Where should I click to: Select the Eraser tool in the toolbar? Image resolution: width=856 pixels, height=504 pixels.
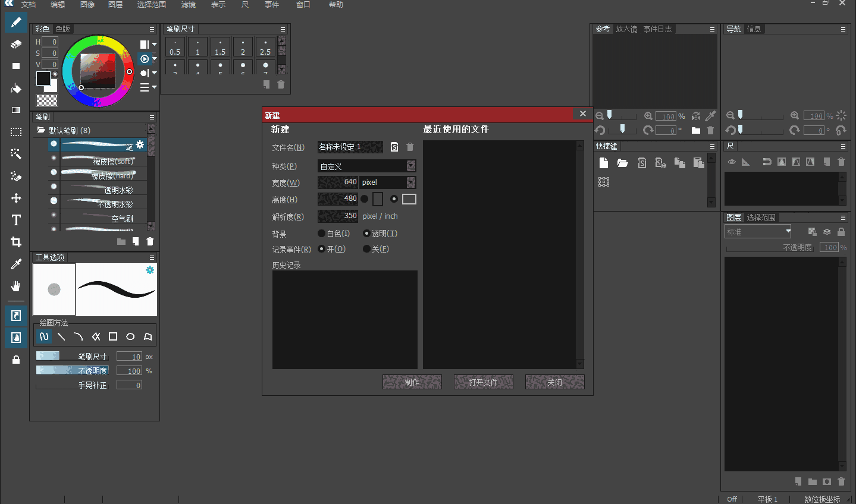tap(15, 44)
